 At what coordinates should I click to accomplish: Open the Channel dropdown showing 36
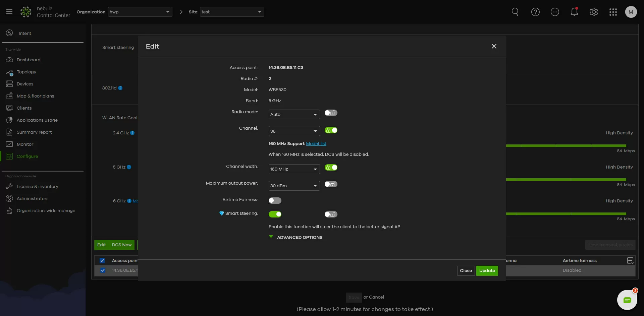point(294,131)
